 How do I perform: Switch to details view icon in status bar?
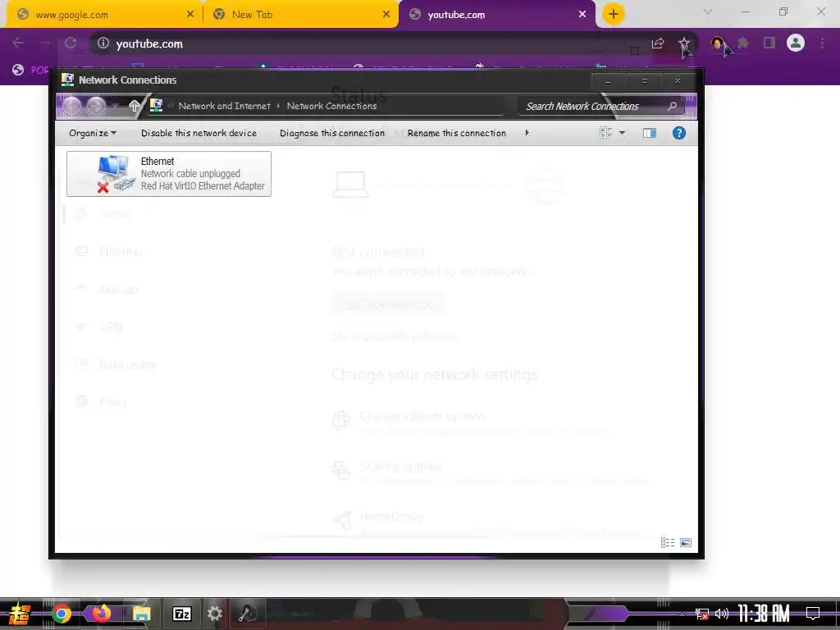(x=668, y=543)
